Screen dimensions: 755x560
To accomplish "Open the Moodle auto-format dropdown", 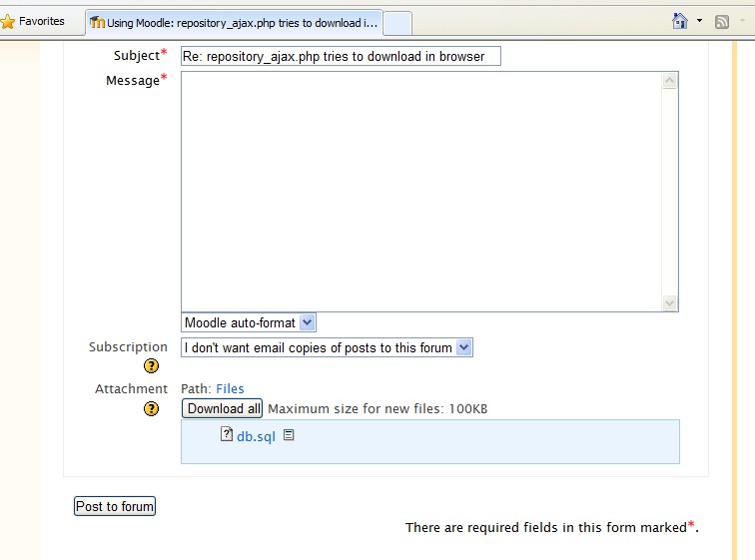I will coord(249,322).
